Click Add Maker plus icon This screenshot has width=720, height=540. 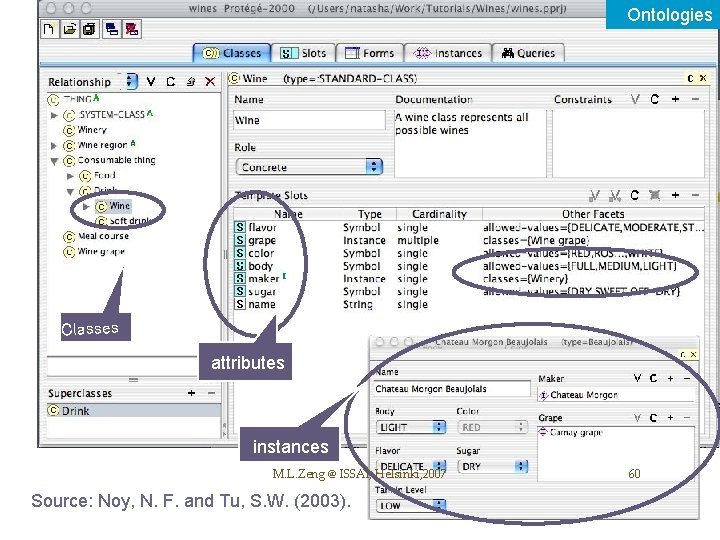click(x=670, y=378)
